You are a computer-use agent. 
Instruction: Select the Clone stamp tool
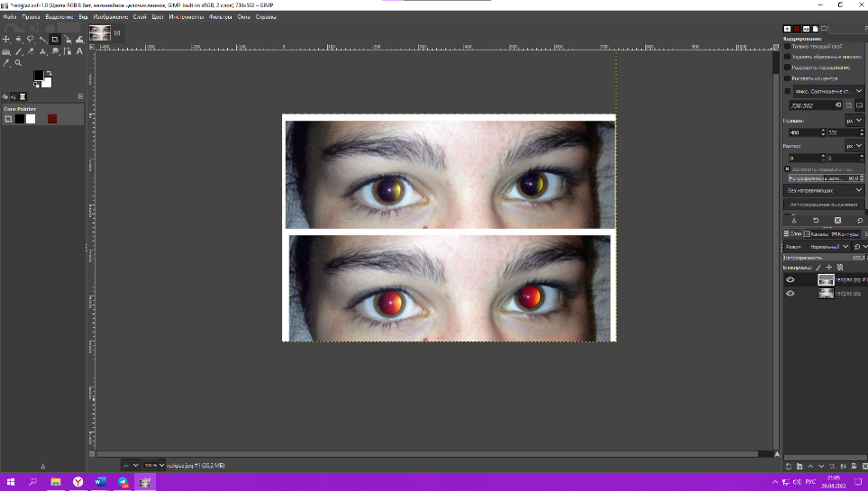[42, 51]
